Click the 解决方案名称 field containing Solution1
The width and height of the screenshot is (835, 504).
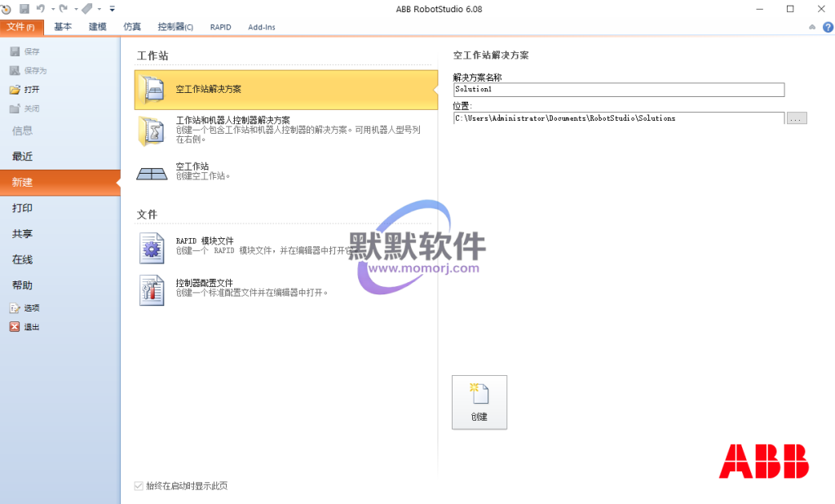pos(619,90)
